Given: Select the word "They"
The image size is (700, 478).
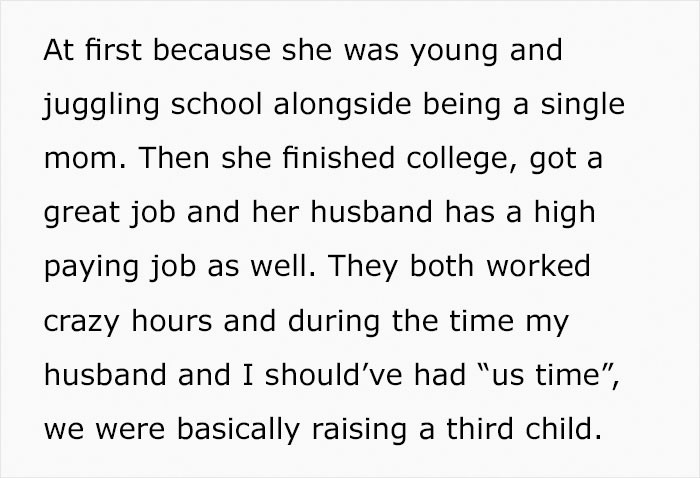Looking at the screenshot, I should click(x=362, y=268).
